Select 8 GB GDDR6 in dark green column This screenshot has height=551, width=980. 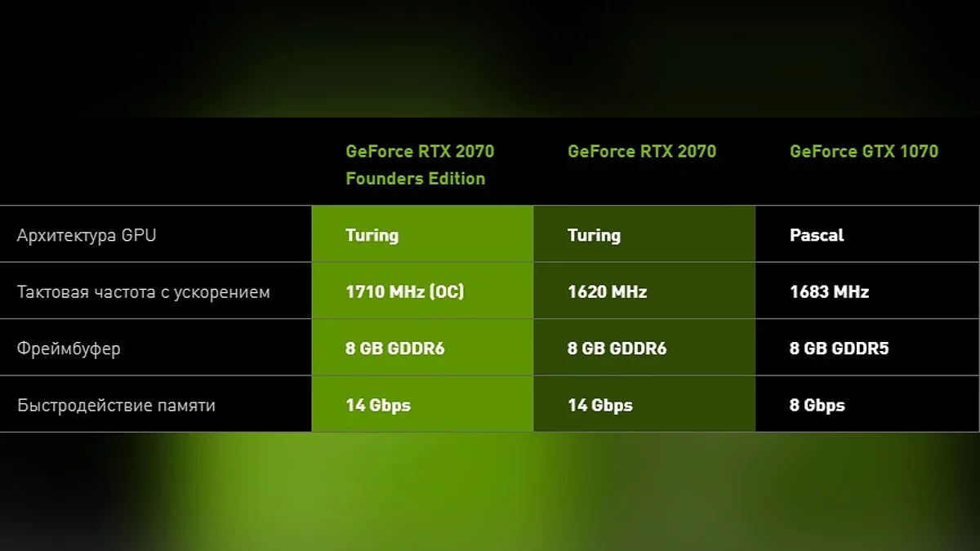tap(617, 349)
